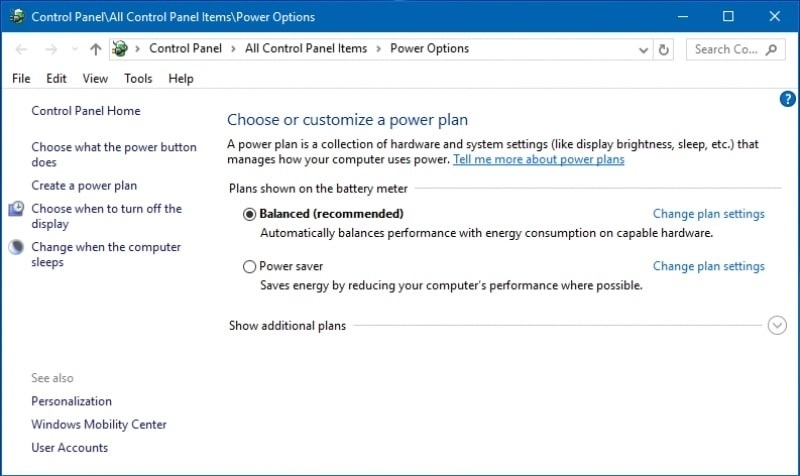Click the search magnifier icon
800x476 pixels.
(771, 49)
